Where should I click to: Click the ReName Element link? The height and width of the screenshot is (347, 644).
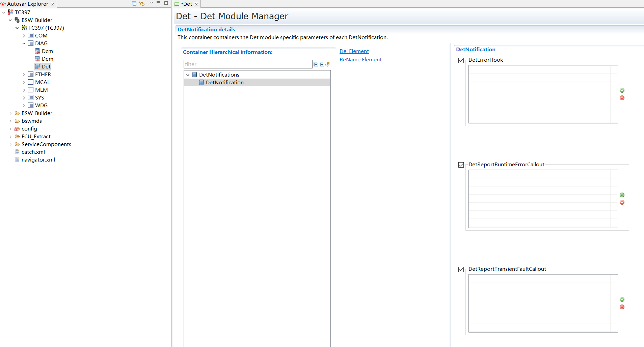pos(360,60)
